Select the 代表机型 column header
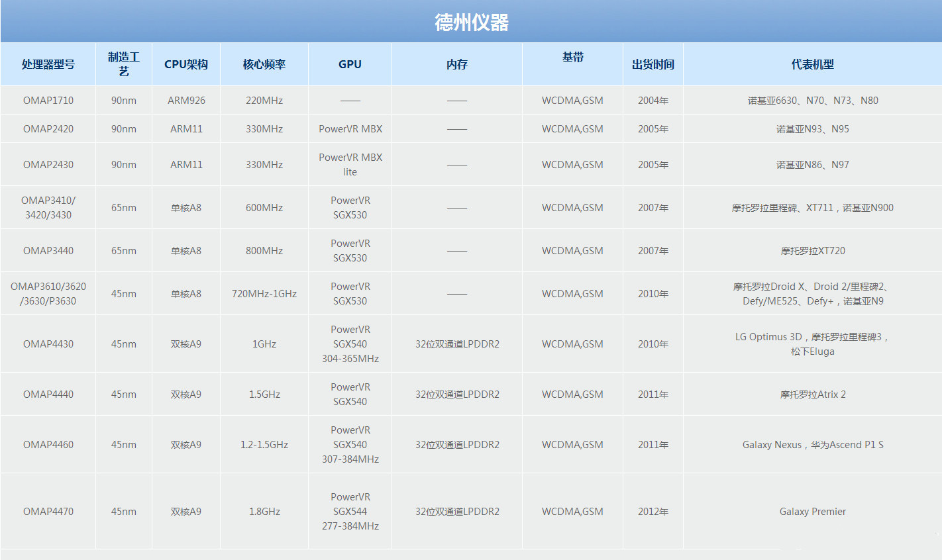The image size is (942, 560). tap(813, 64)
